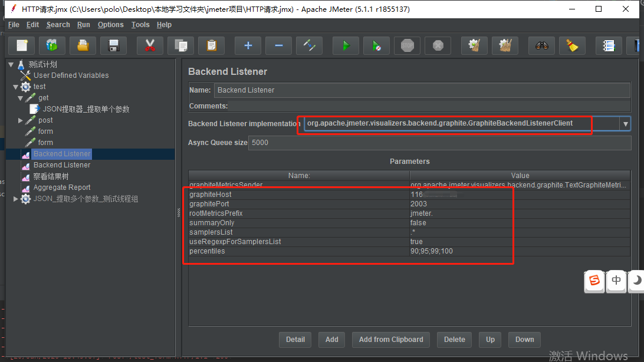Viewport: 644px width, 362px height.
Task: Select User Defined Variables in tree
Action: tap(71, 75)
